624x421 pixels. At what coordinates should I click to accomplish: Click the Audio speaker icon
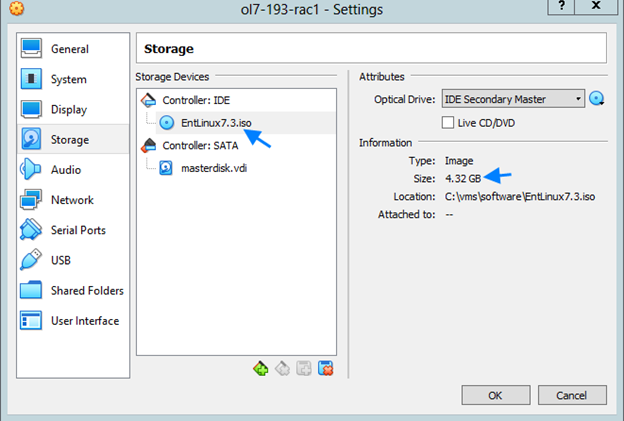(30, 169)
